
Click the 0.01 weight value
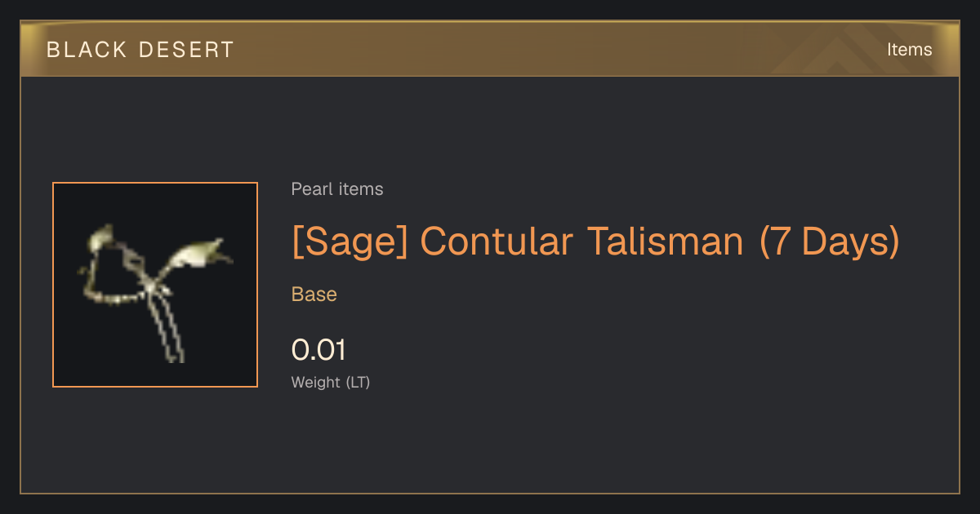coord(318,350)
